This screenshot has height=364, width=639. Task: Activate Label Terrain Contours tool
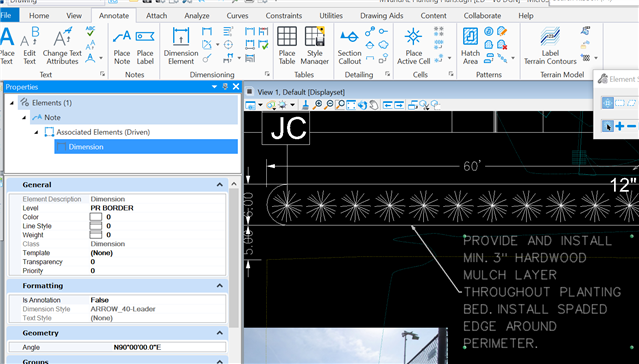pos(550,46)
